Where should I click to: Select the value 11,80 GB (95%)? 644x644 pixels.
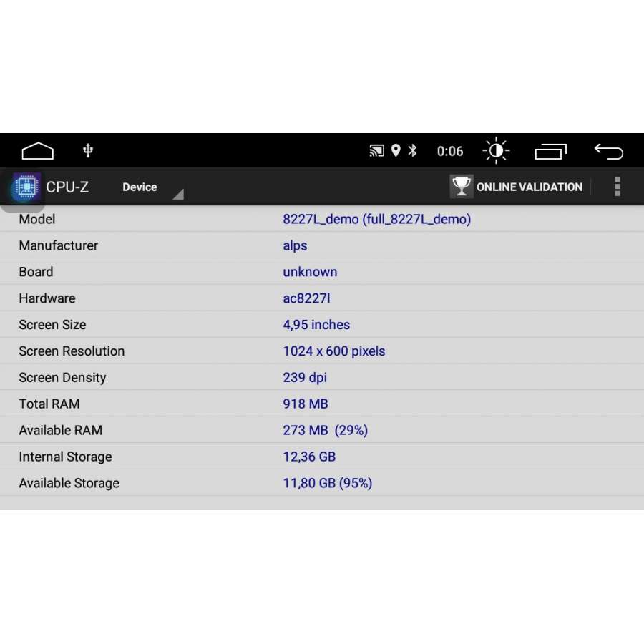pos(327,484)
